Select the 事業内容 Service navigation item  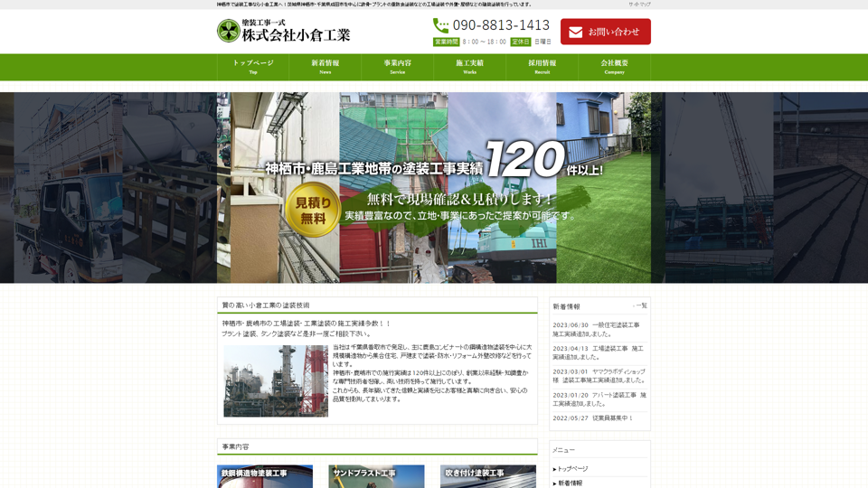(x=398, y=67)
